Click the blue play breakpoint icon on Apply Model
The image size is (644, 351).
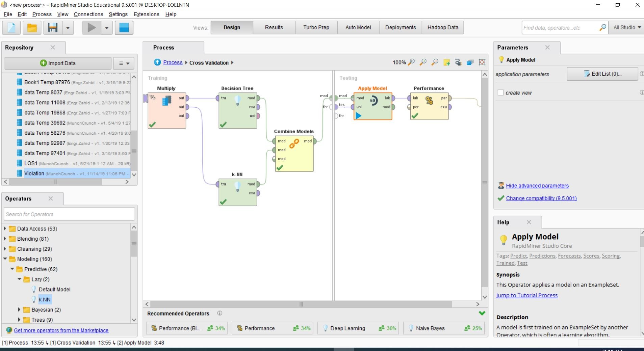[x=359, y=116]
